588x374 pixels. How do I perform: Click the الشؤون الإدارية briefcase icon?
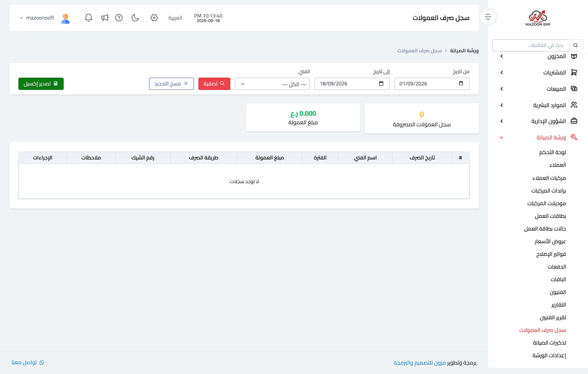tap(574, 121)
